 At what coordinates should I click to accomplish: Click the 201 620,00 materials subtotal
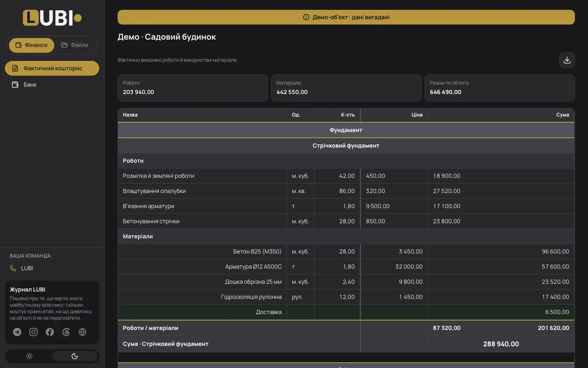pos(553,328)
